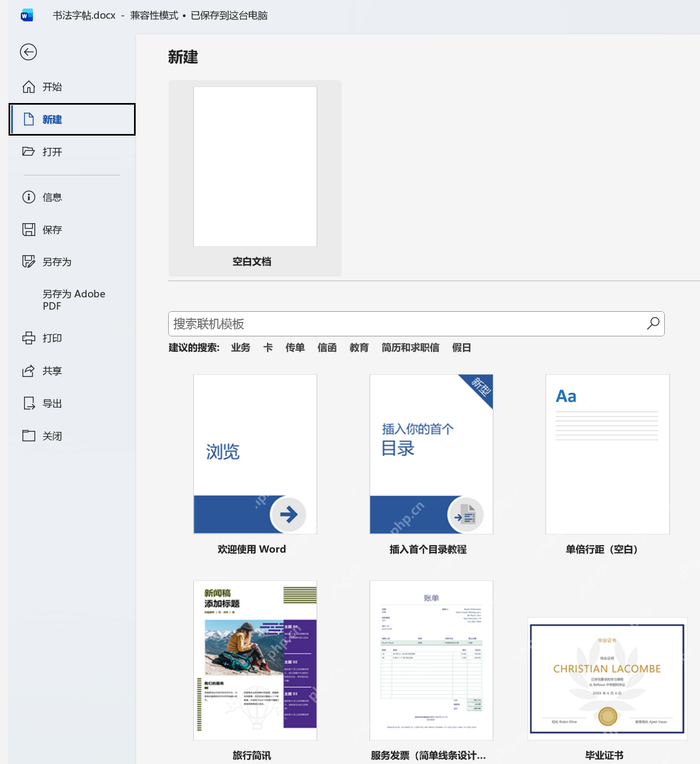Click the 书法字帖.docx title text

click(x=84, y=15)
